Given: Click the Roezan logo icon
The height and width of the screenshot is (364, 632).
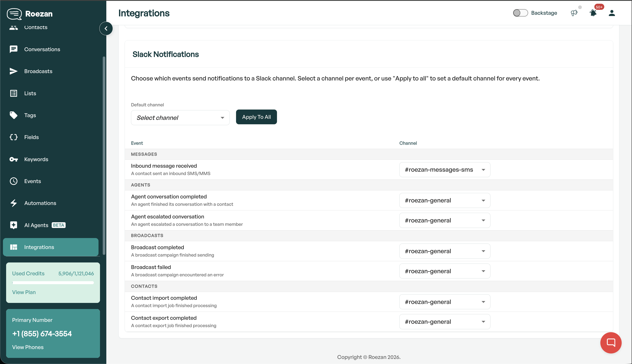Looking at the screenshot, I should [15, 14].
